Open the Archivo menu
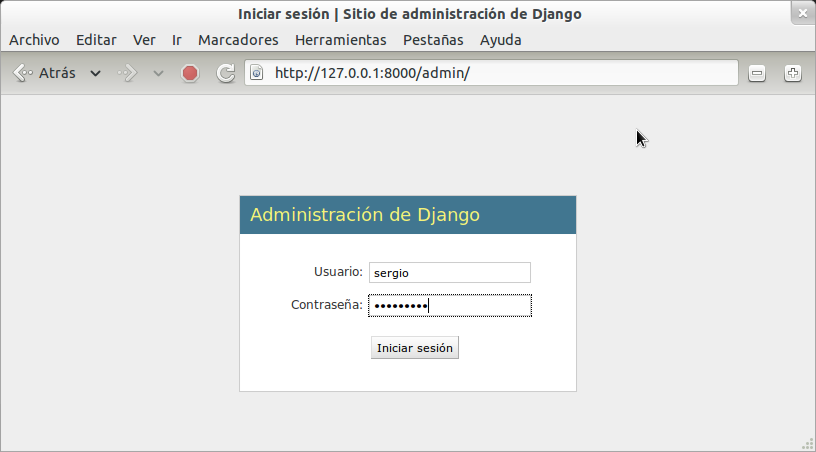 34,40
